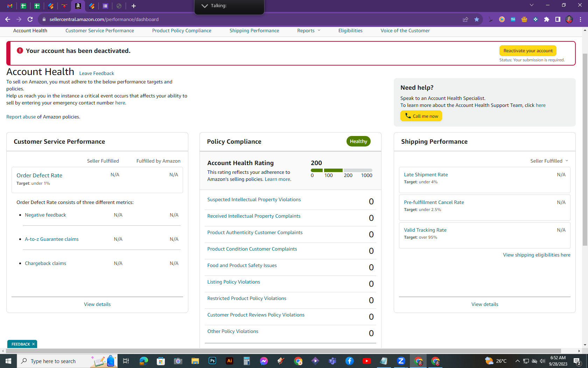Screen dimensions: 588x368
Task: Bookmark this page with the star icon
Action: [477, 19]
